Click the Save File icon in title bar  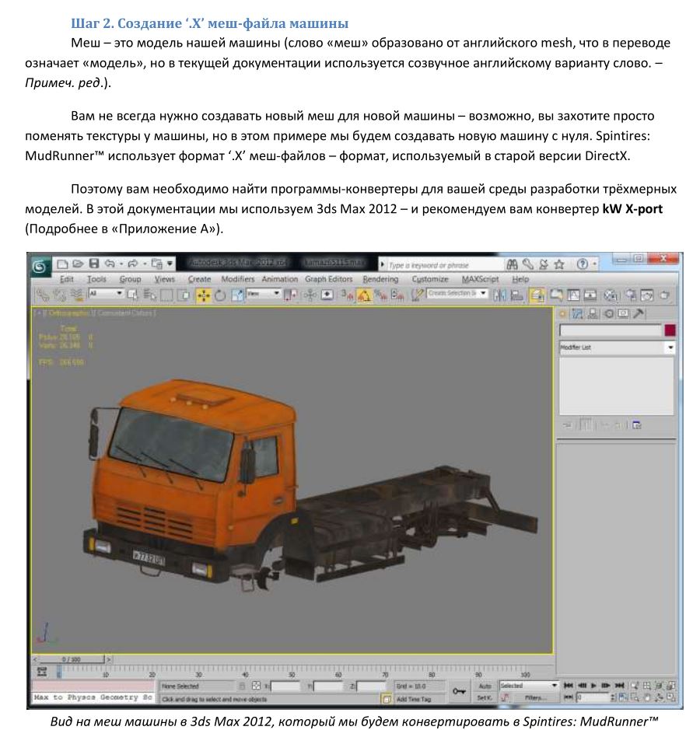point(94,264)
